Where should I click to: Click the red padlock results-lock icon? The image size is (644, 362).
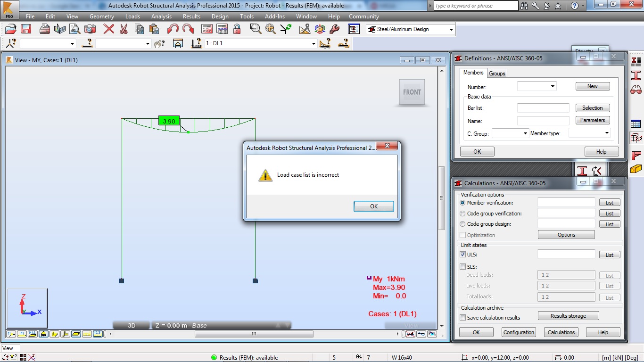click(x=237, y=29)
